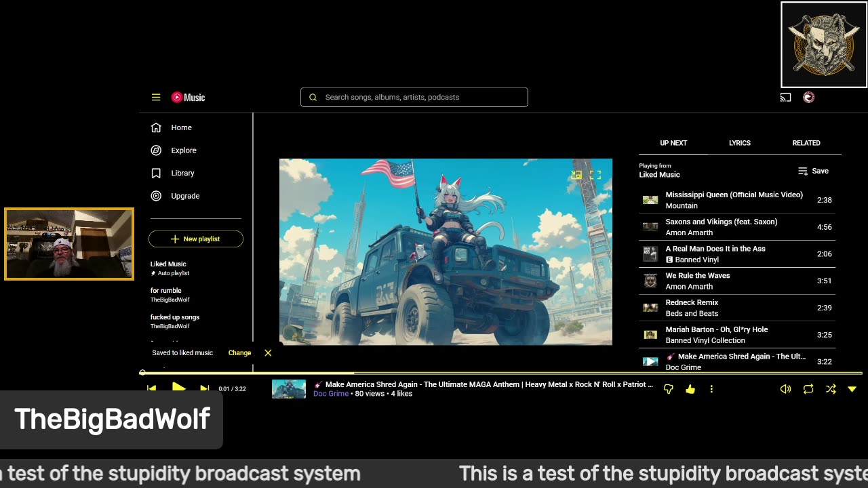Screen dimensions: 868x488
Task: Click the Saxons and Vikings queue thumbnail
Action: [x=650, y=227]
